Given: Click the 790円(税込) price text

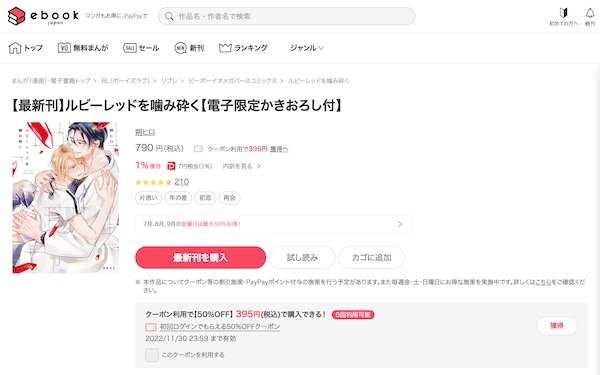Looking at the screenshot, I should click(x=160, y=148).
